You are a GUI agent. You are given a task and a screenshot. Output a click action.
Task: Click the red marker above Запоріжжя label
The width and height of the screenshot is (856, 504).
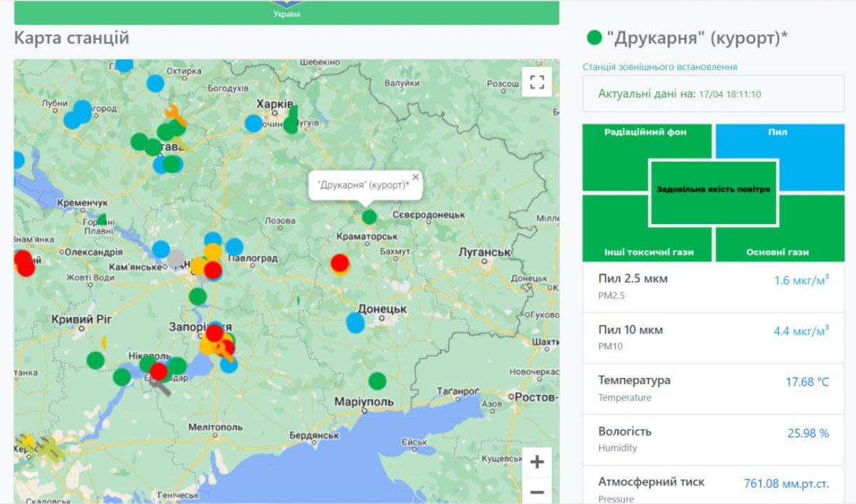pyautogui.click(x=214, y=333)
